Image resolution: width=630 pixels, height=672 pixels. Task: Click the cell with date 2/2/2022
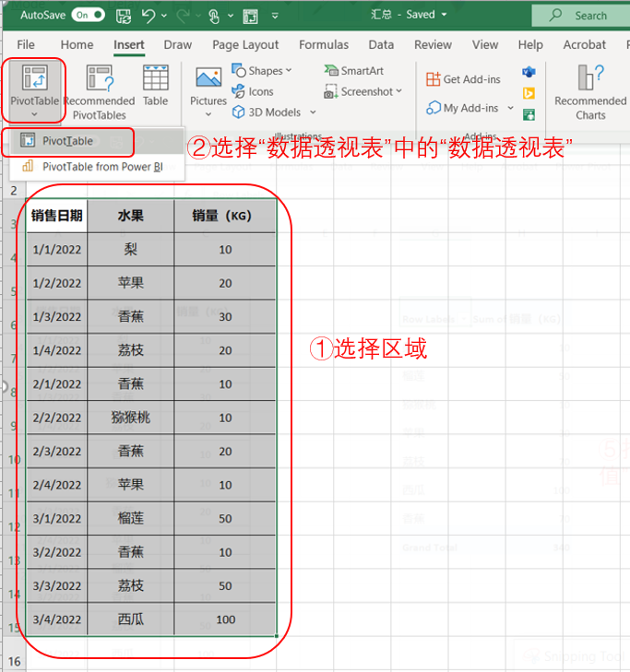point(56,418)
